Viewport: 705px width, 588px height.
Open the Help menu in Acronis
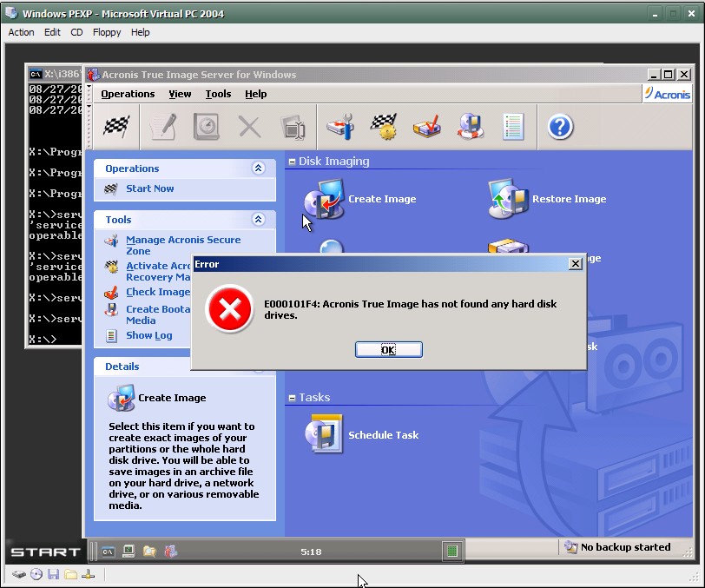pyautogui.click(x=256, y=94)
